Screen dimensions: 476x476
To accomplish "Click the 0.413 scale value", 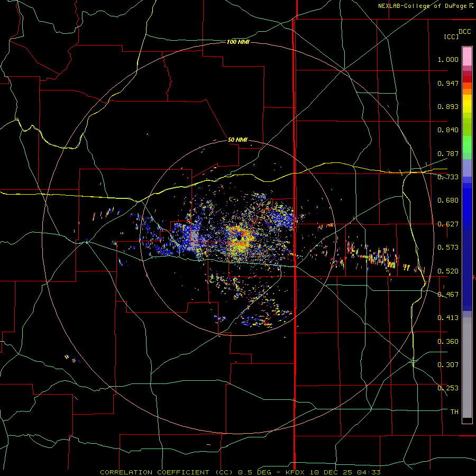I will pyautogui.click(x=448, y=318).
